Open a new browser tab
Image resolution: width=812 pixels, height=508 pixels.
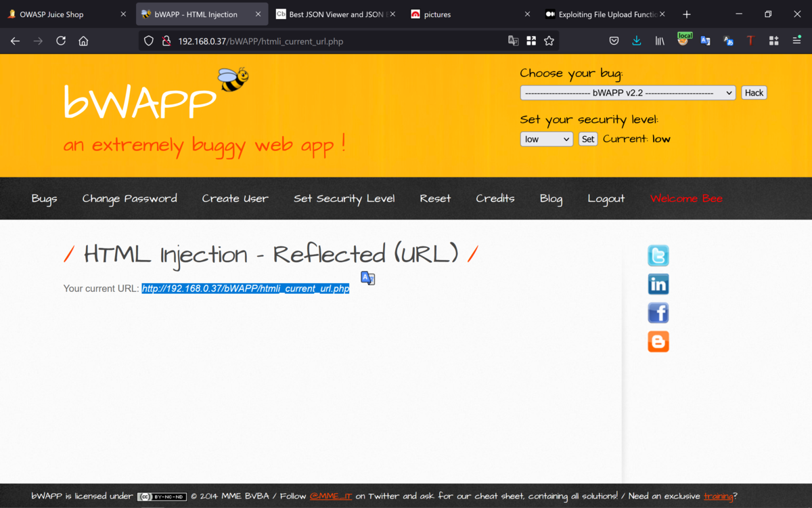(x=687, y=14)
